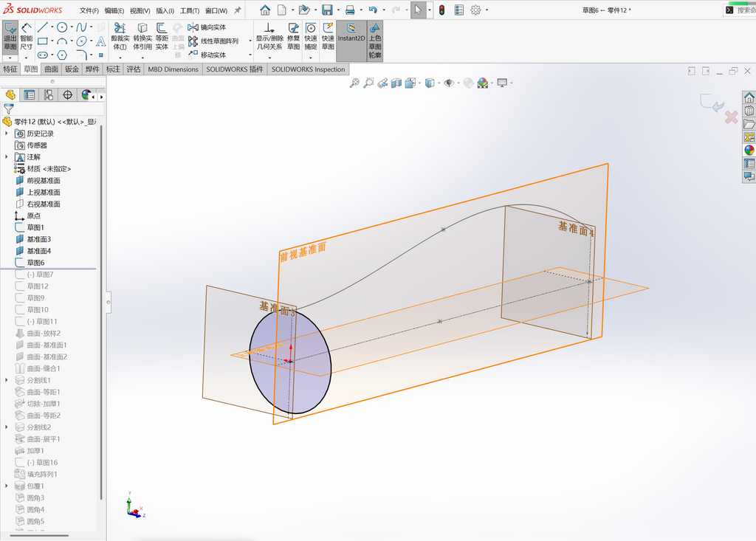Open the FeatureManager design tree tab
756x541 pixels.
click(x=10, y=95)
